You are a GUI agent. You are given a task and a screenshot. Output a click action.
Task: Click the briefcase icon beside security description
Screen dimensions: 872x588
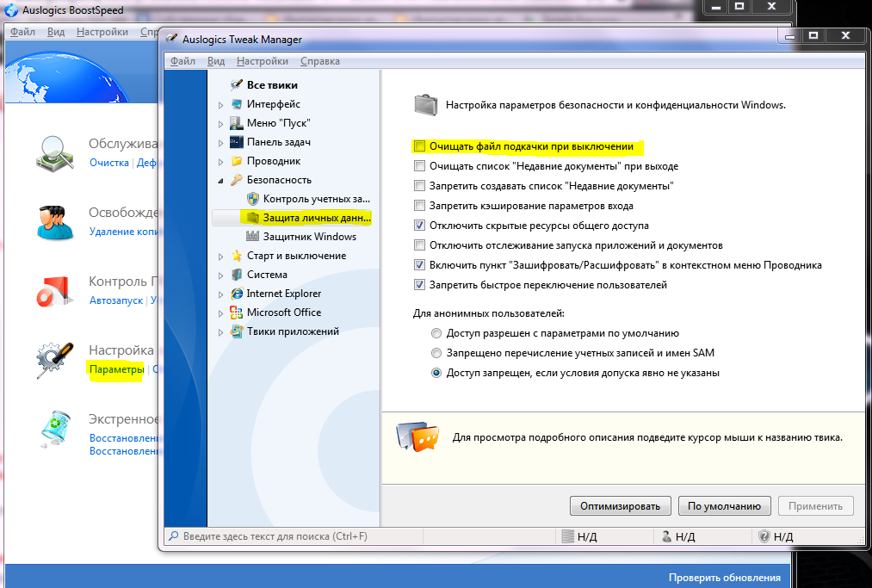426,104
